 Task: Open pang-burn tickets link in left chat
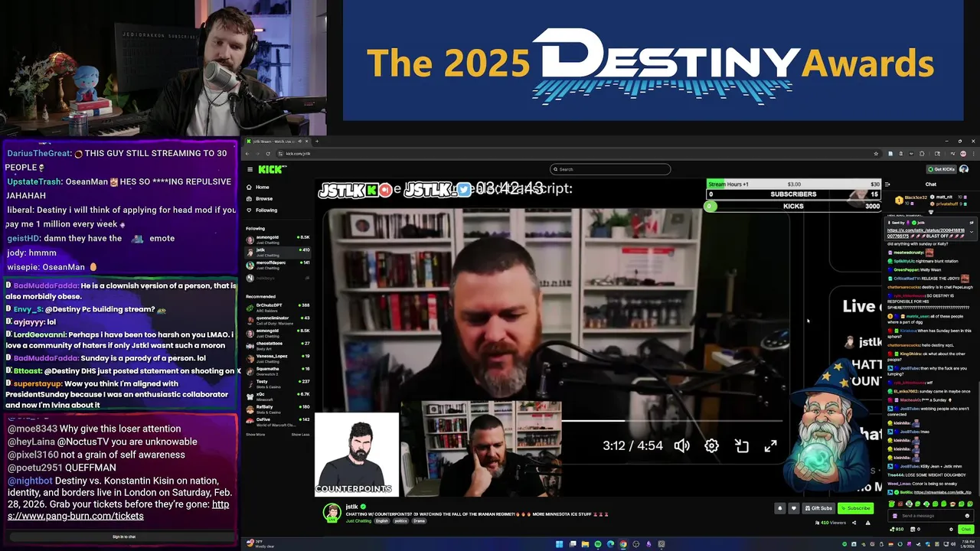point(118,510)
